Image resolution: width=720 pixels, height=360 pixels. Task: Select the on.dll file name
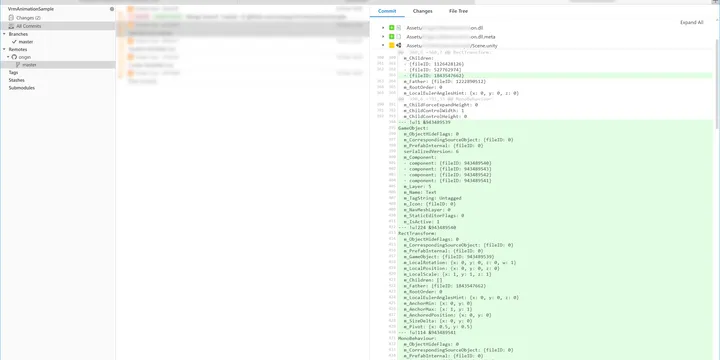tap(444, 28)
